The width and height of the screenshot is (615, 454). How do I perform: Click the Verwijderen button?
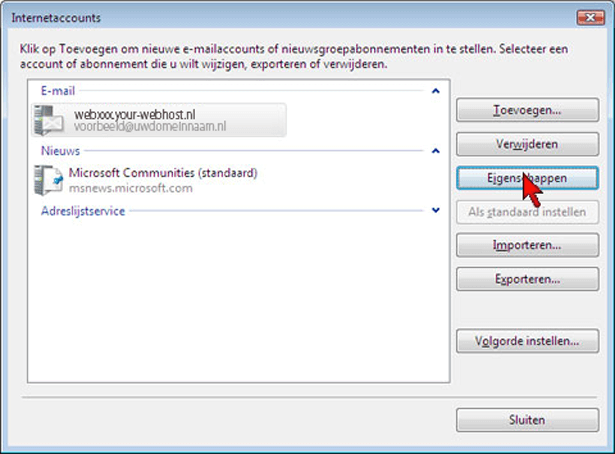[528, 144]
